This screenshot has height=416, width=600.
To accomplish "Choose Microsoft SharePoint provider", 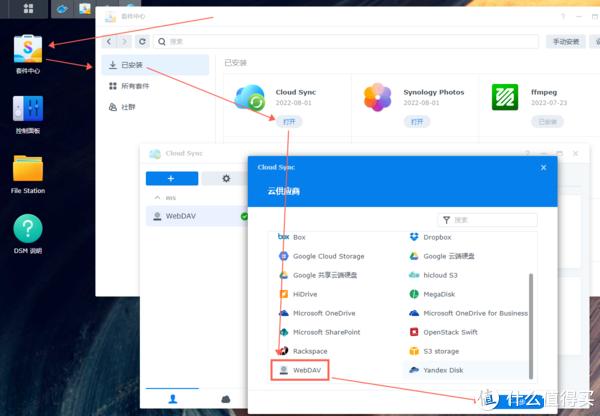I will (x=319, y=332).
